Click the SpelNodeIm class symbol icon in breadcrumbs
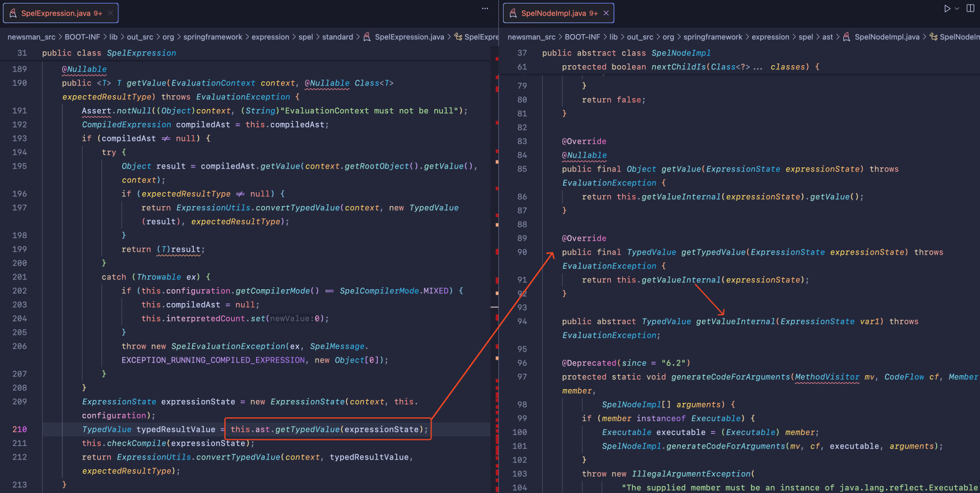980x493 pixels. tap(933, 37)
